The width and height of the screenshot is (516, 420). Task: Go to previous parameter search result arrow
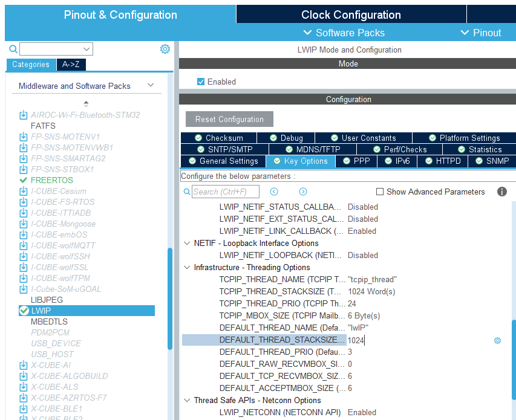(x=274, y=192)
